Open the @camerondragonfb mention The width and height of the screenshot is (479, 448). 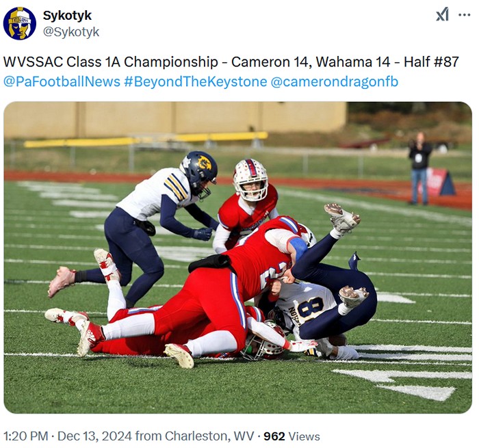335,82
